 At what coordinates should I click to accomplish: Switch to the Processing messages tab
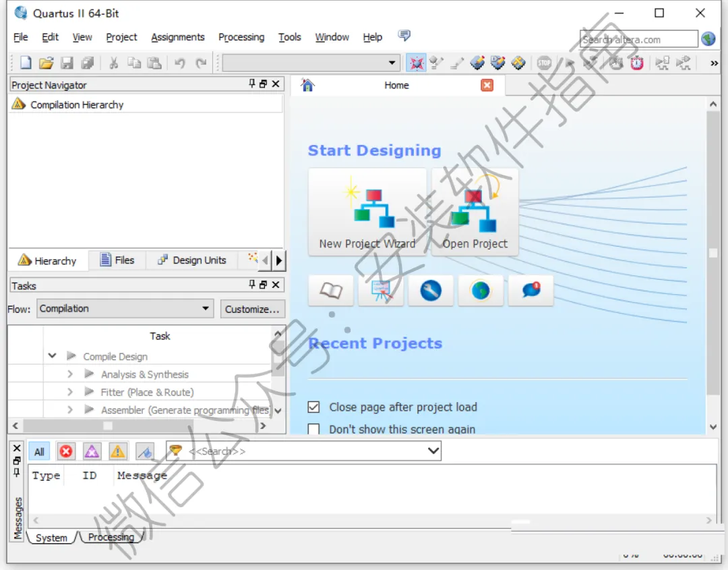[111, 537]
